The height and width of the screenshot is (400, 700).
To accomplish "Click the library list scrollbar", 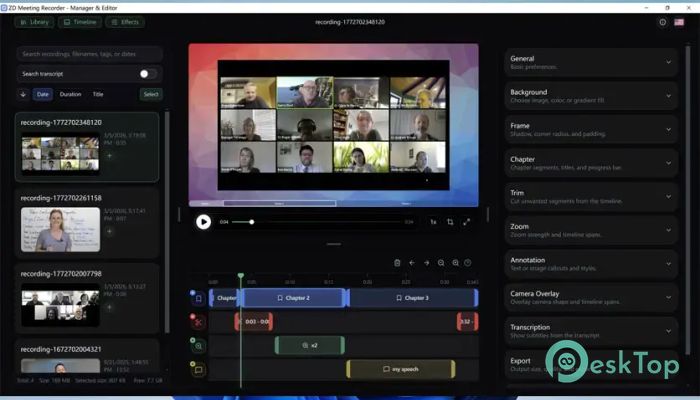I will 167,222.
